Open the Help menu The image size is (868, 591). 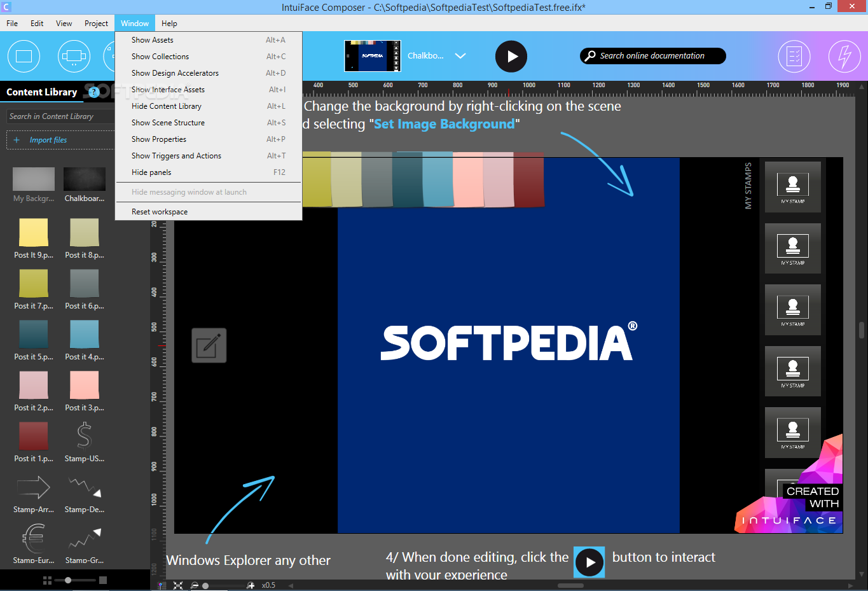[169, 24]
